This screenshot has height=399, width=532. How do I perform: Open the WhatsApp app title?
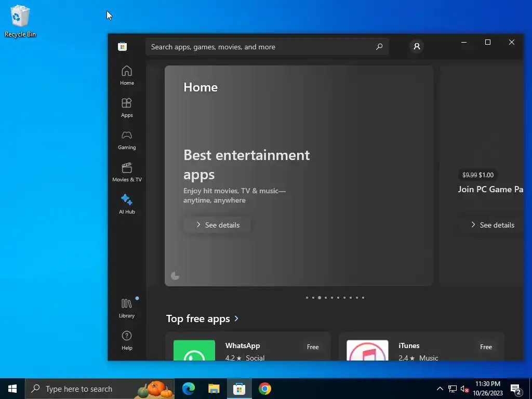tap(243, 345)
